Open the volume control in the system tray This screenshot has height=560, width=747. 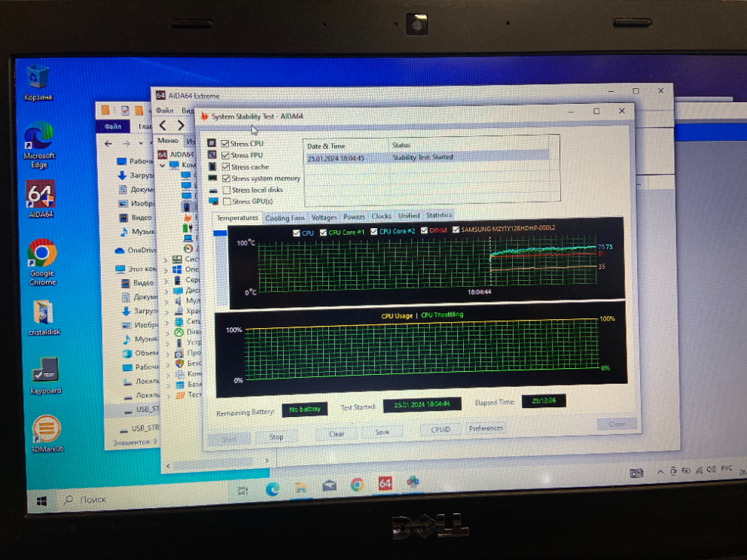click(712, 470)
